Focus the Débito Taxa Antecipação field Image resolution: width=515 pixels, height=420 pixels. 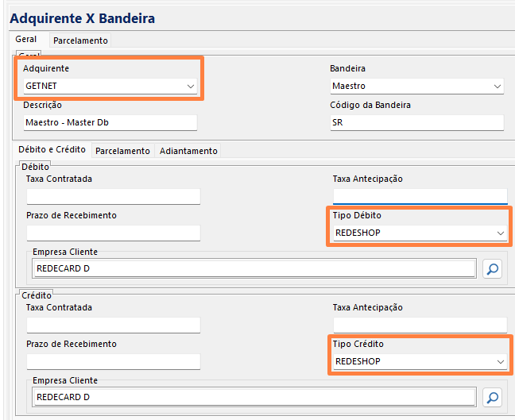(420, 196)
